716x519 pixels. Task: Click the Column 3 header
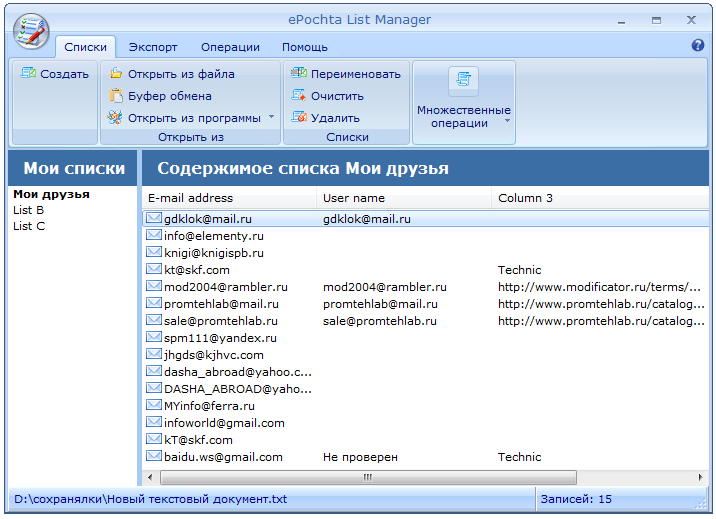pos(600,198)
